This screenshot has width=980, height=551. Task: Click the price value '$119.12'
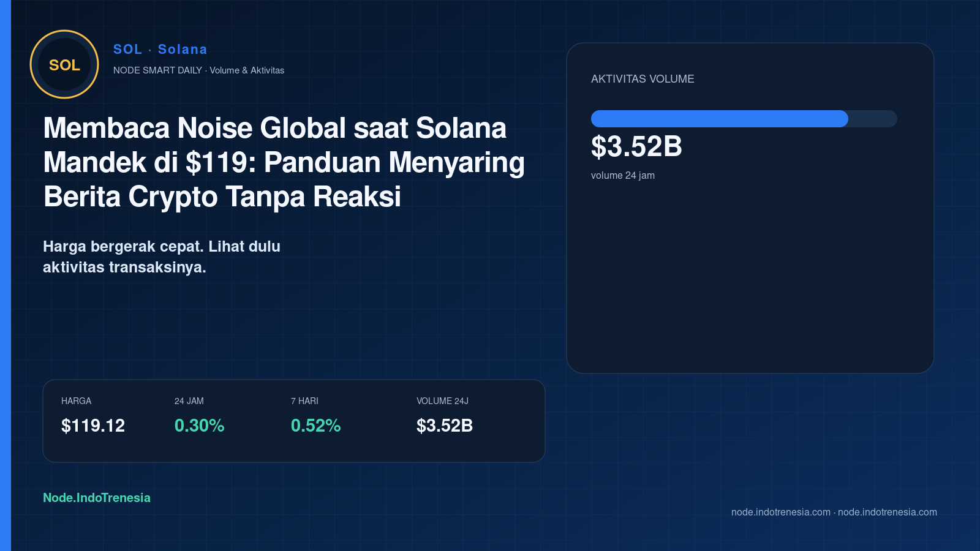coord(93,425)
